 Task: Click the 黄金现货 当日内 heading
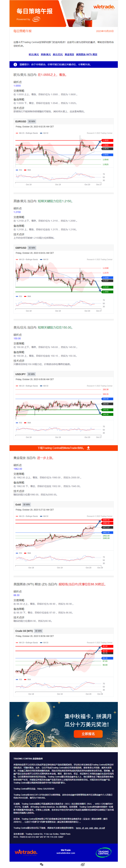[34, 458]
